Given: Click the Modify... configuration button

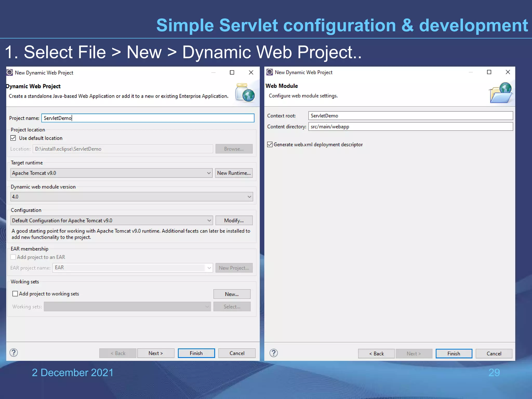Looking at the screenshot, I should [234, 221].
